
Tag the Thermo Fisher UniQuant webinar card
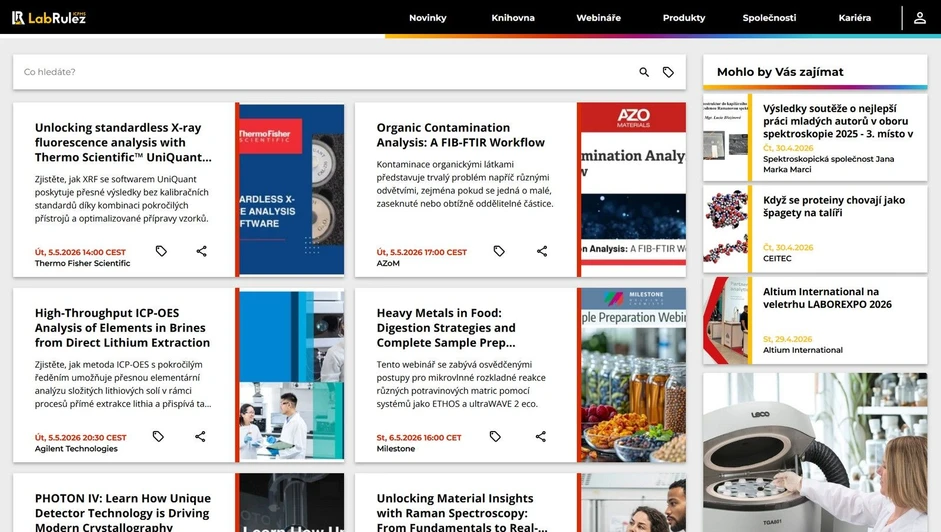tap(161, 251)
